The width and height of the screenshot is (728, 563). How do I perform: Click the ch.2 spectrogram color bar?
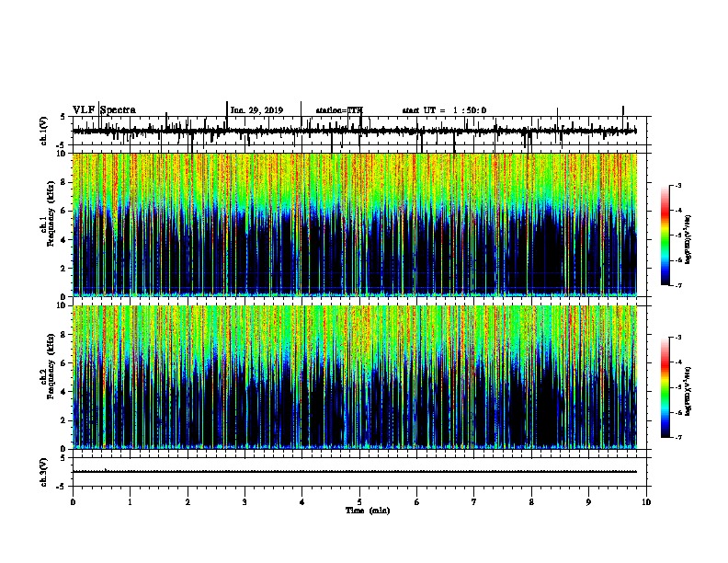click(665, 387)
